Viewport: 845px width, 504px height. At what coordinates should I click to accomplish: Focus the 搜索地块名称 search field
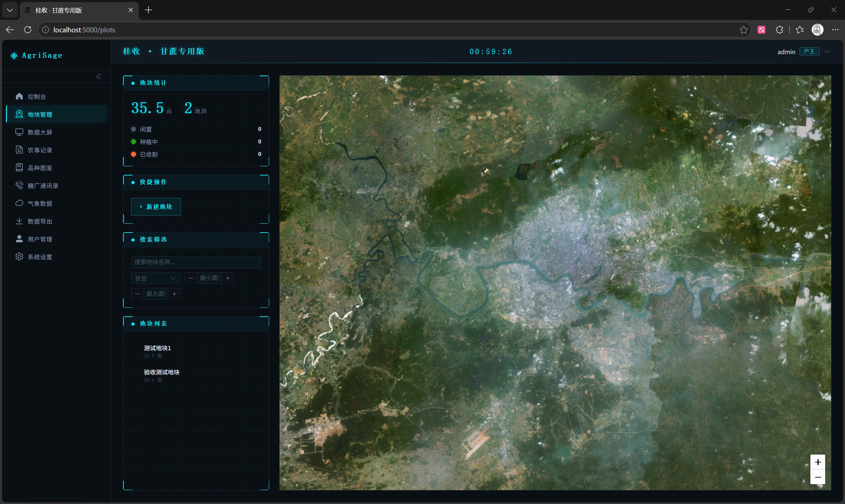click(x=196, y=262)
